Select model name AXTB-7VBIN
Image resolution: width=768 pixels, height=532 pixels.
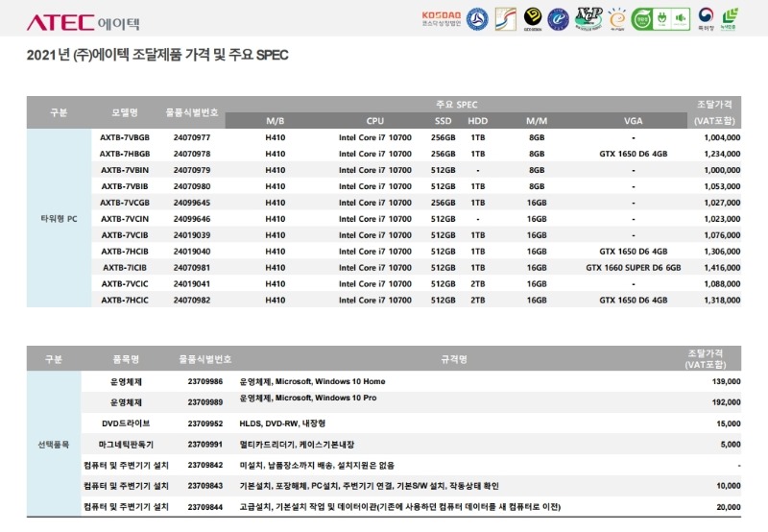(x=125, y=170)
